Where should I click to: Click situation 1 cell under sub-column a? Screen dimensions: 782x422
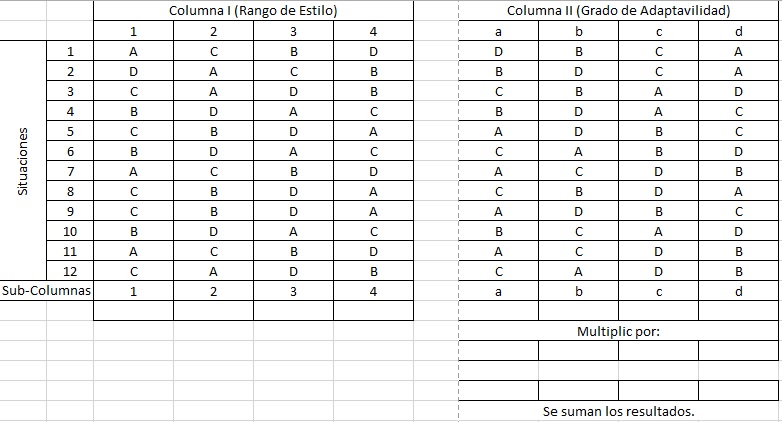[x=498, y=51]
